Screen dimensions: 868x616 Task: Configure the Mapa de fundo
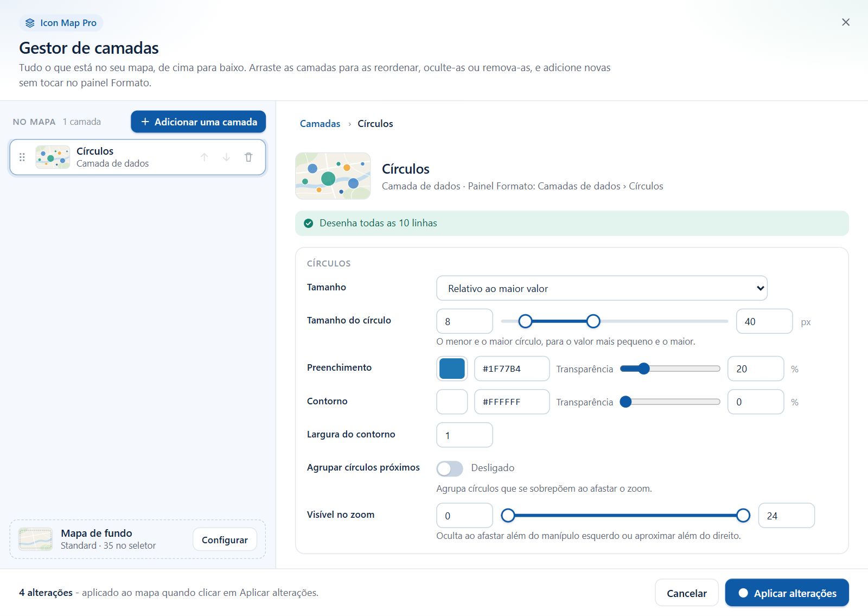225,539
